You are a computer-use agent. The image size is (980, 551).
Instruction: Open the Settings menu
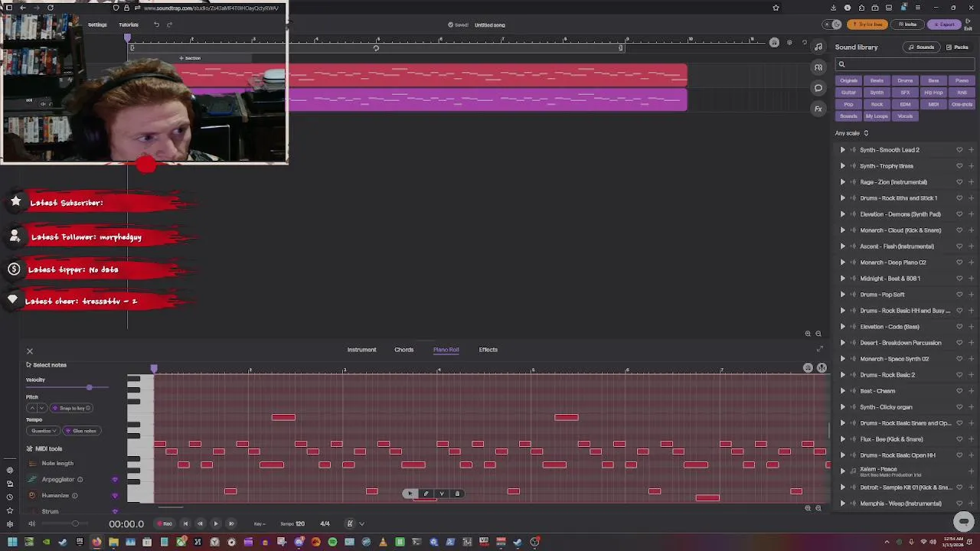97,24
